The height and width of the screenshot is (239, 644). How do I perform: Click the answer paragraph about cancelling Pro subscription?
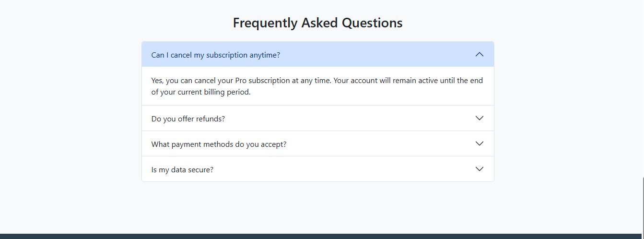tap(316, 86)
